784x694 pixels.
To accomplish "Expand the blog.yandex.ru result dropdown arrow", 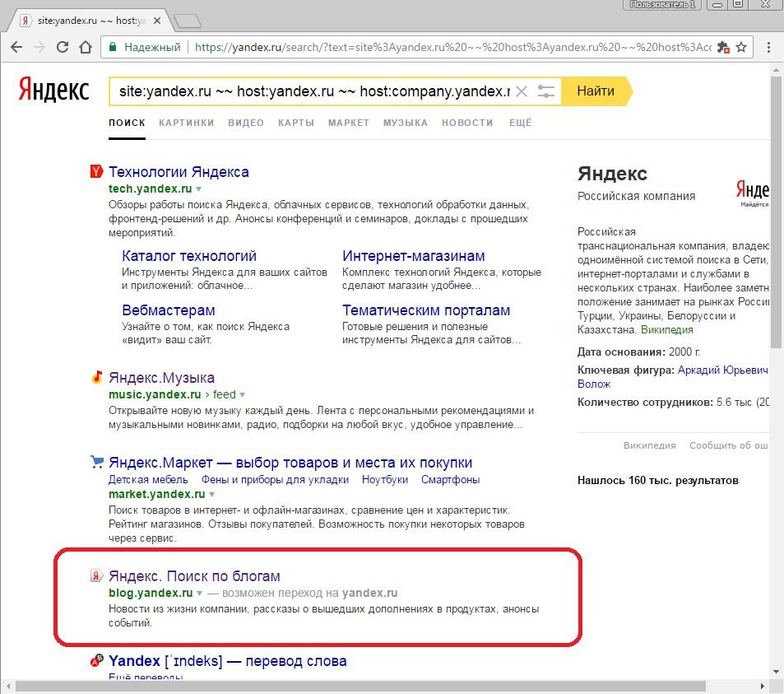I will tap(200, 593).
